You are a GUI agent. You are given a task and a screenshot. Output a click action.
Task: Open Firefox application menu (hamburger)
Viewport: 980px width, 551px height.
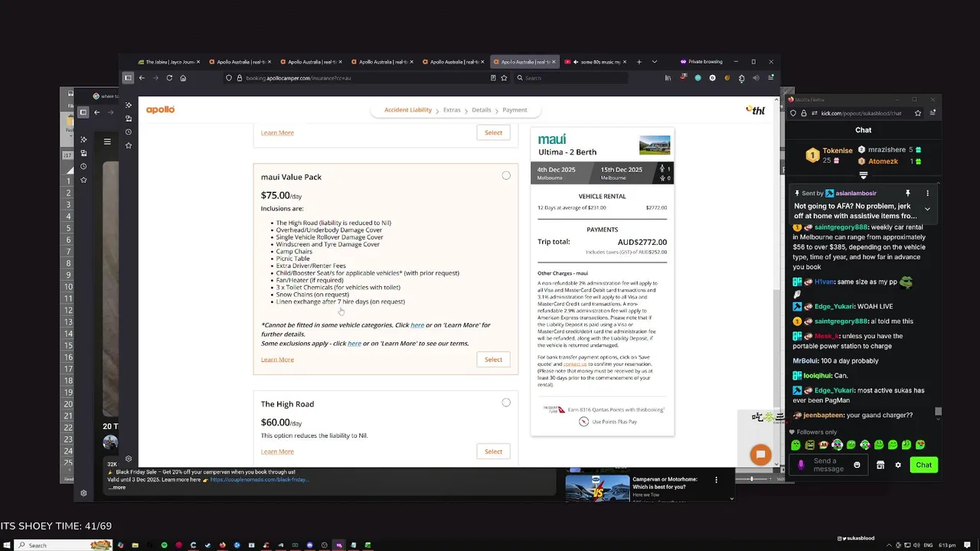(770, 77)
